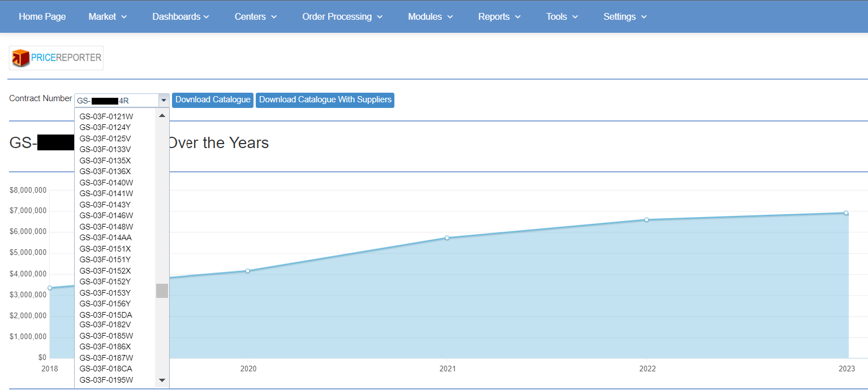The height and width of the screenshot is (390, 868).
Task: Click Download Catalogue button
Action: point(213,100)
